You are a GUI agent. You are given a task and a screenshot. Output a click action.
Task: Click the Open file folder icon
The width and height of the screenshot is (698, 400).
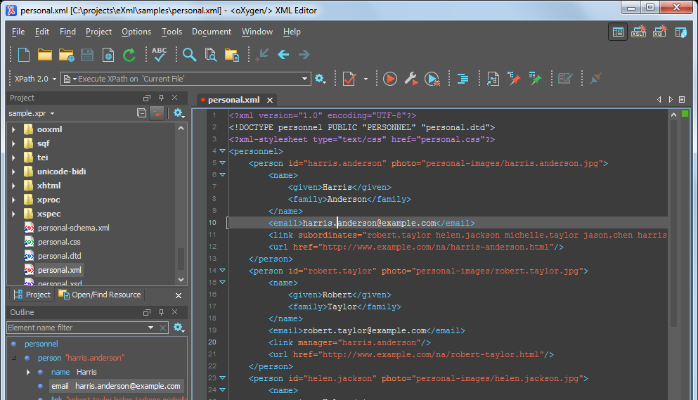(45, 55)
